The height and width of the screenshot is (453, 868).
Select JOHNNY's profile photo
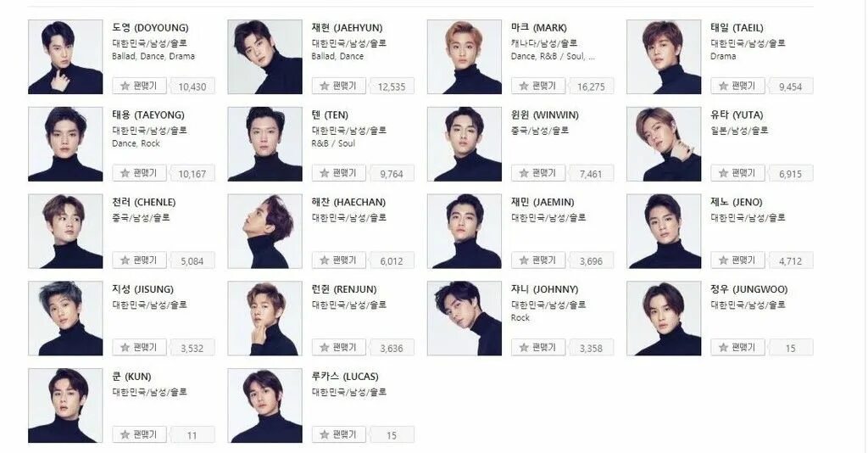[x=465, y=318]
